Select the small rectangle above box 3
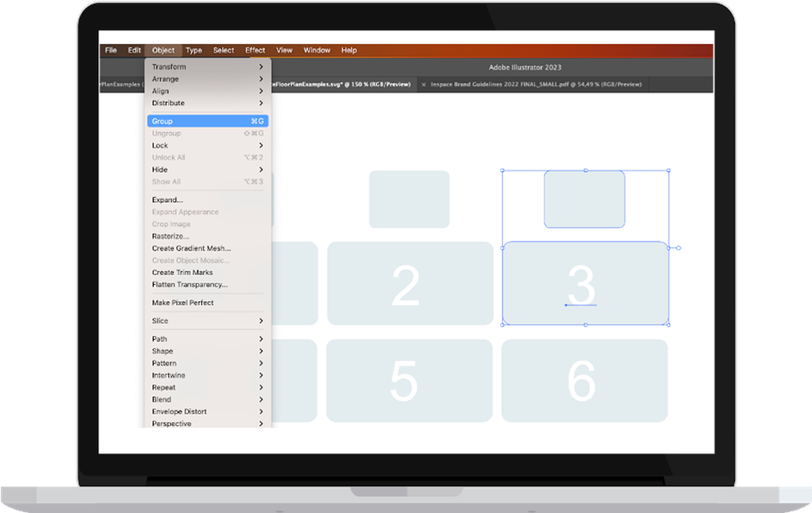 pos(585,199)
